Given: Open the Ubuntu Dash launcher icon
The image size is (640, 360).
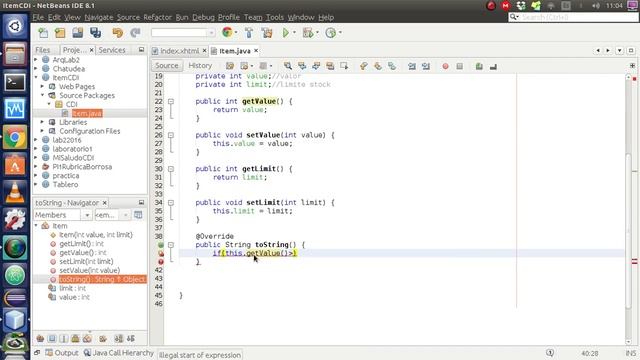Looking at the screenshot, I should tap(15, 27).
